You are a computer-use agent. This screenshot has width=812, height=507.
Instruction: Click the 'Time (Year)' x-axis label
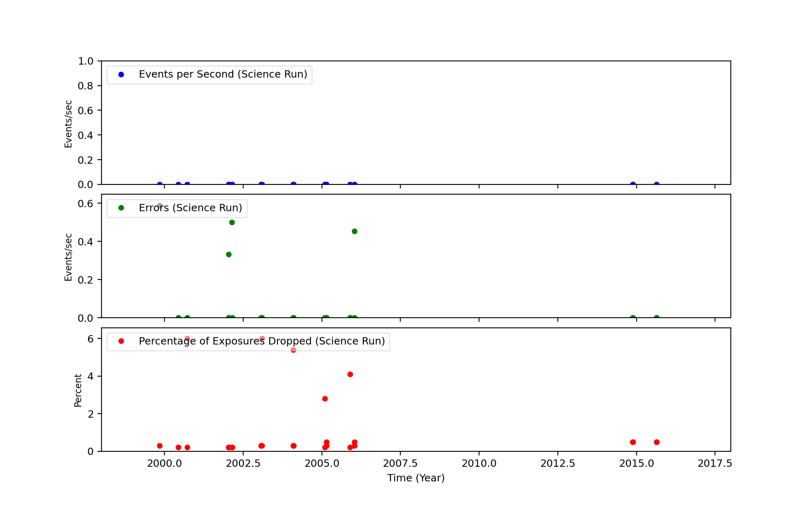(x=416, y=478)
